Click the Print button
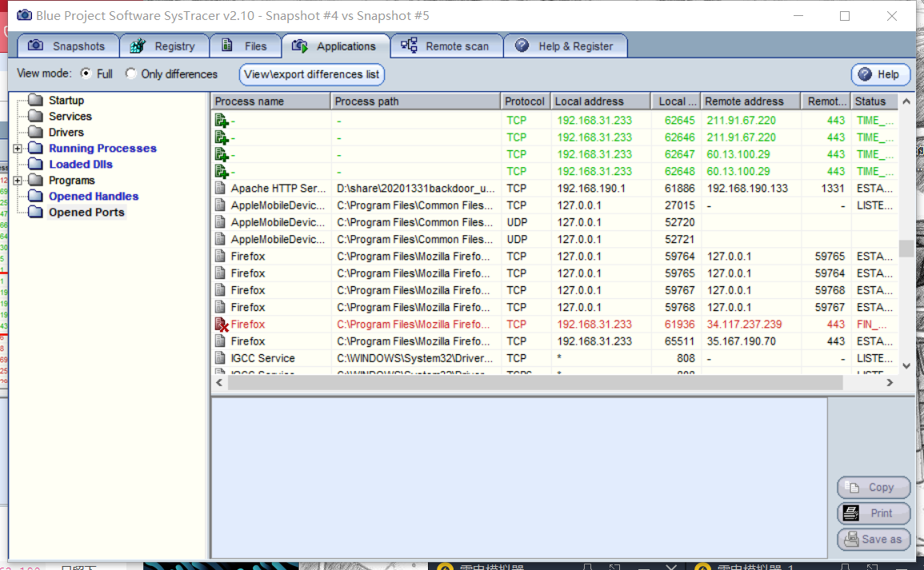924x570 pixels. click(874, 513)
